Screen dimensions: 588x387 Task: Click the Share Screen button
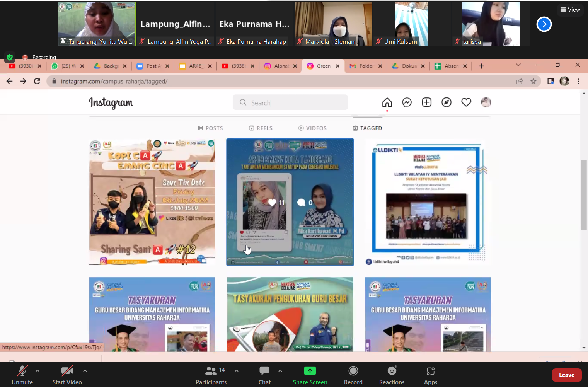[x=310, y=375]
